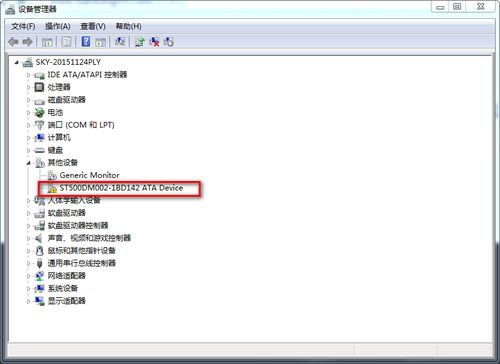Expand the 网络适配器 category
The height and width of the screenshot is (364, 500).
(x=28, y=276)
